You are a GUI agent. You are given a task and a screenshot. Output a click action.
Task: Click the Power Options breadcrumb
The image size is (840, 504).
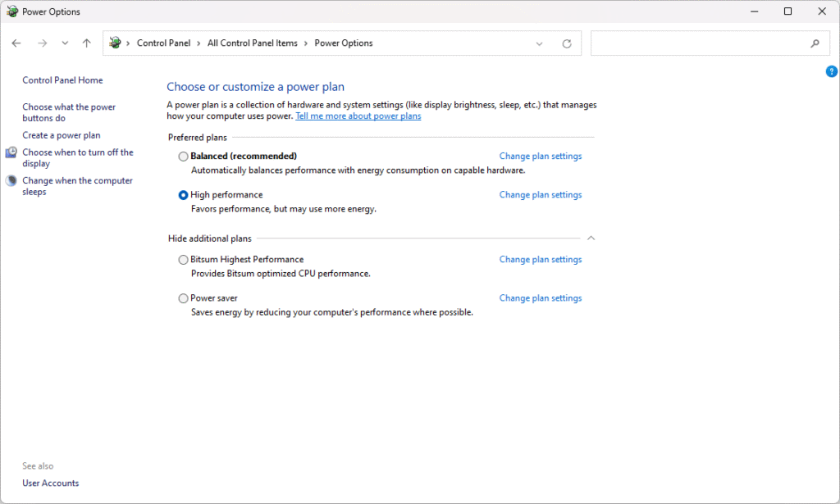[344, 43]
